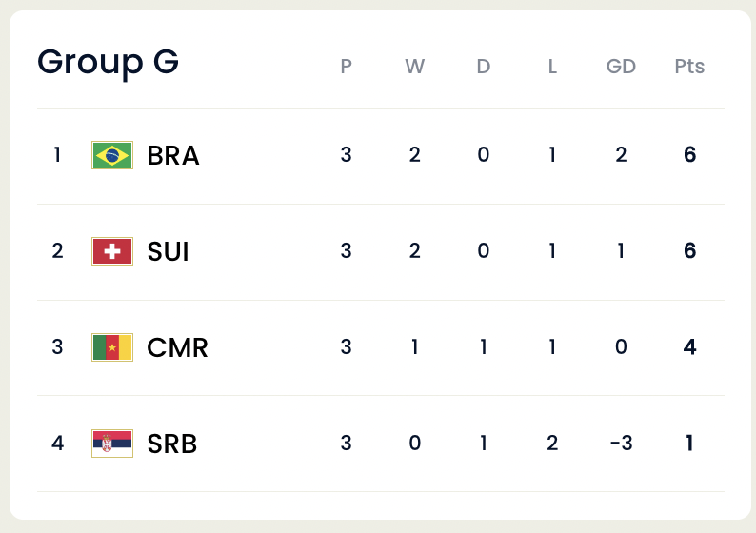Click the Switzerland flag icon
756x533 pixels.
click(112, 251)
